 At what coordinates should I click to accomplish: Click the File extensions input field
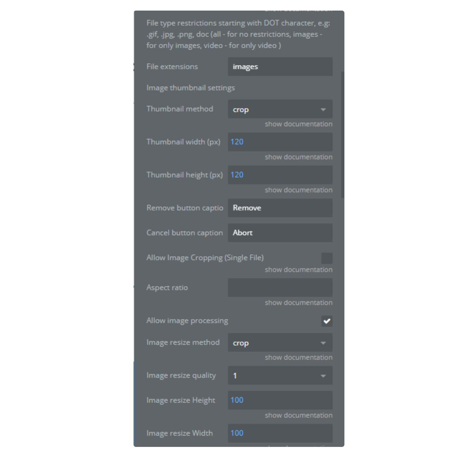[x=280, y=67]
